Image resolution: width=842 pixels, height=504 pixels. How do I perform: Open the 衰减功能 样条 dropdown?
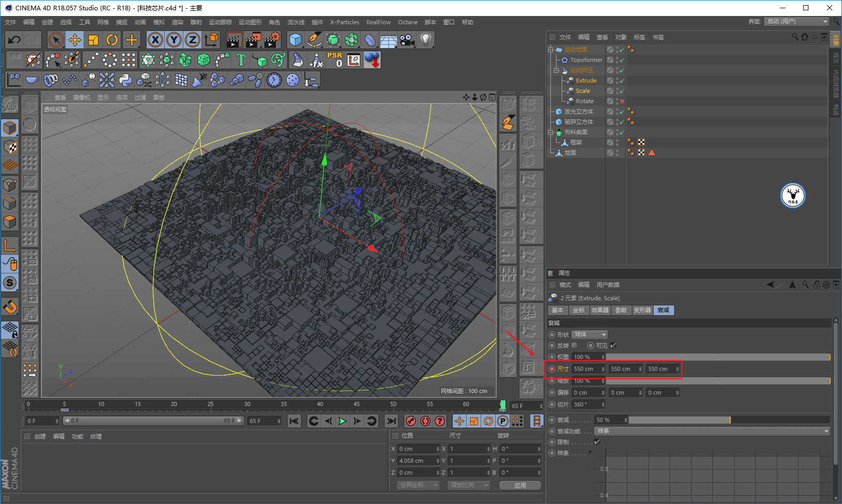point(712,431)
